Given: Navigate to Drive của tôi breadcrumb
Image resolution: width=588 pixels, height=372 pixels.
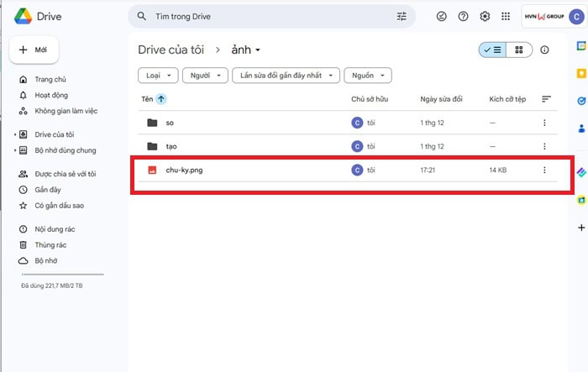Looking at the screenshot, I should [172, 50].
